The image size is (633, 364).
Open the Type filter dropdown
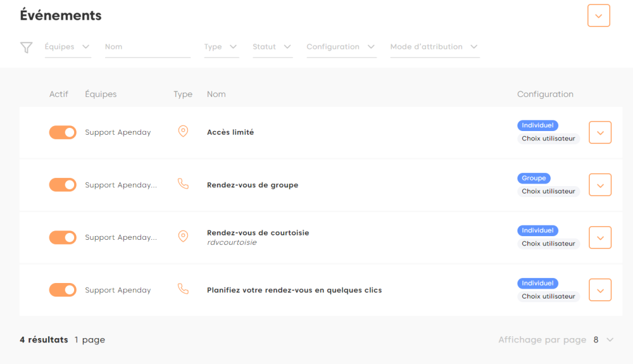click(221, 47)
